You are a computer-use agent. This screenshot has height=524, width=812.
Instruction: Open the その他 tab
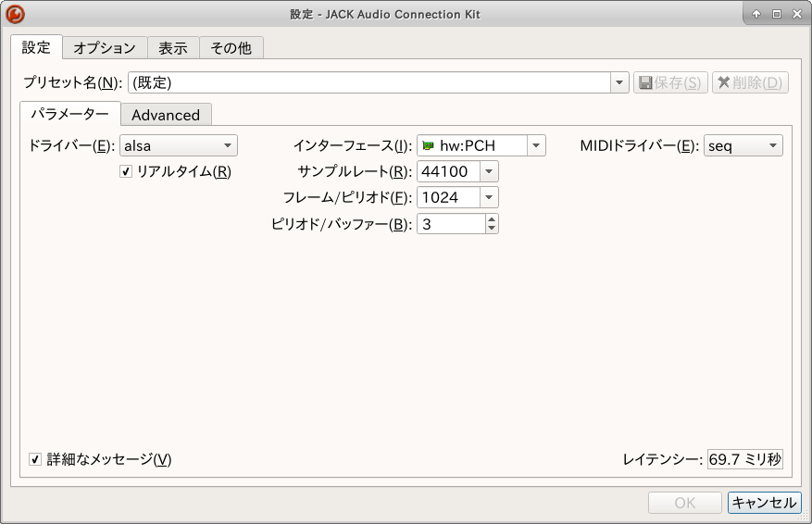(231, 48)
